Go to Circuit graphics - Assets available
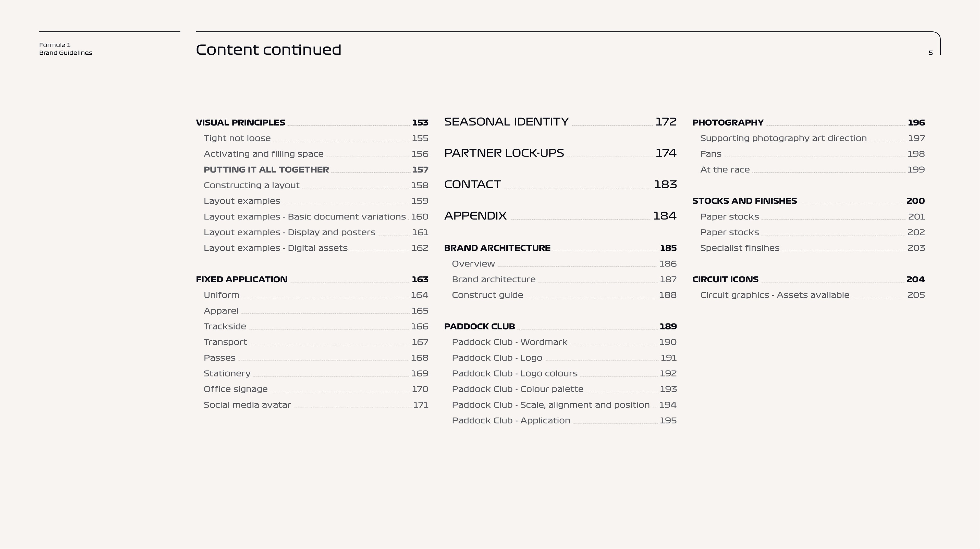Screen dimensions: 980x549 (x=775, y=295)
